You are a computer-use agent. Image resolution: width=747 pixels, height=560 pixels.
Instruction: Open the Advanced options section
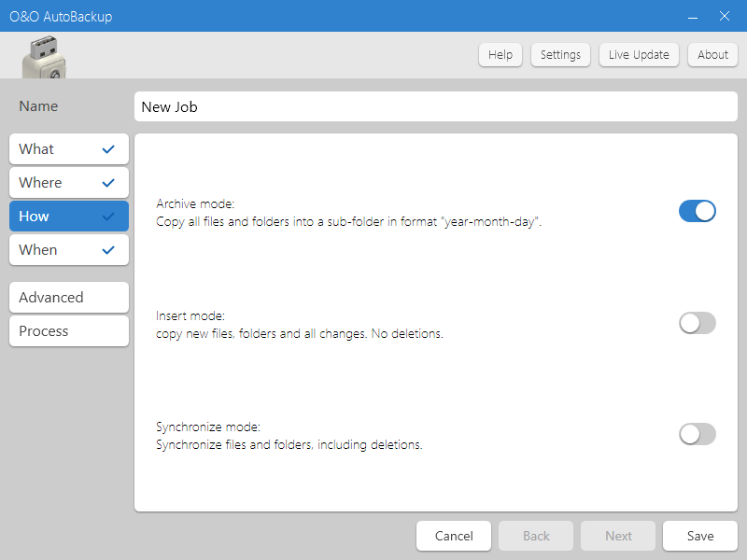tap(69, 298)
